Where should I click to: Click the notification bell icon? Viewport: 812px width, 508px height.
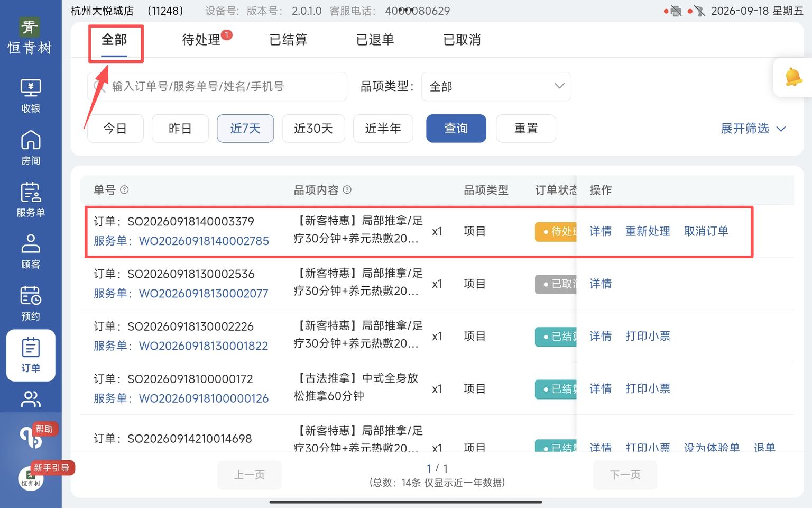click(793, 77)
